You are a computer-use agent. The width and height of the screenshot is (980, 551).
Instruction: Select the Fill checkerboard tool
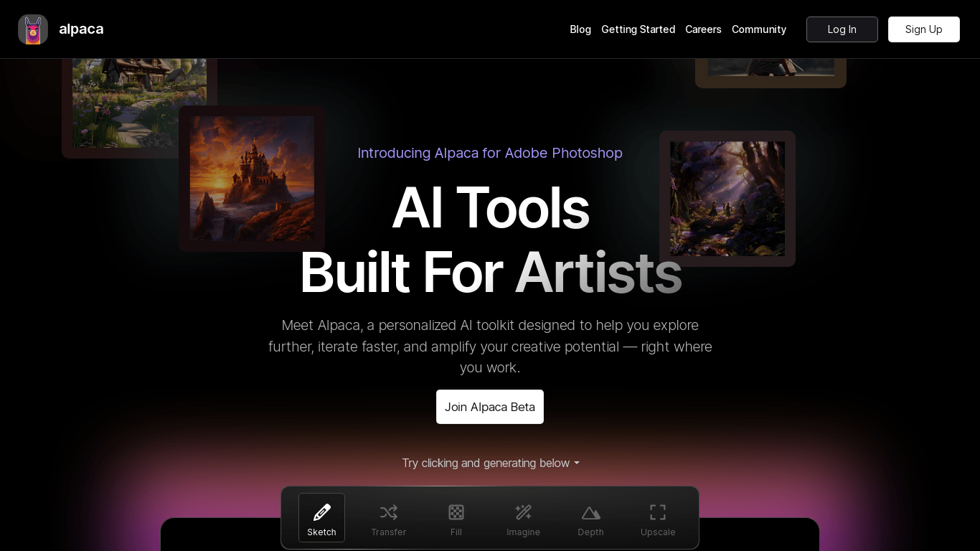[456, 517]
